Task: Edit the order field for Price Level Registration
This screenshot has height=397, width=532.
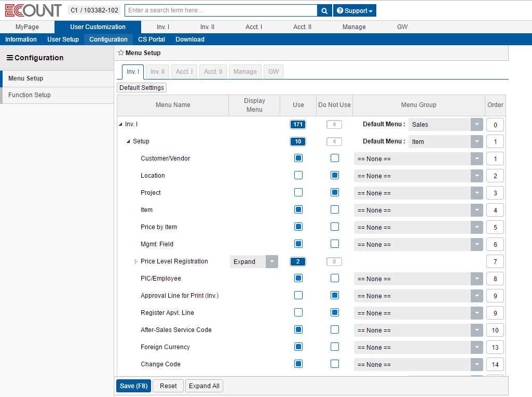Action: pyautogui.click(x=495, y=261)
